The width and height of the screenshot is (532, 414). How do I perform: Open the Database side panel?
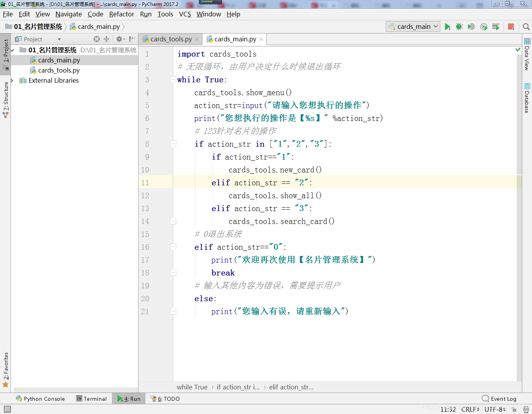[527, 98]
